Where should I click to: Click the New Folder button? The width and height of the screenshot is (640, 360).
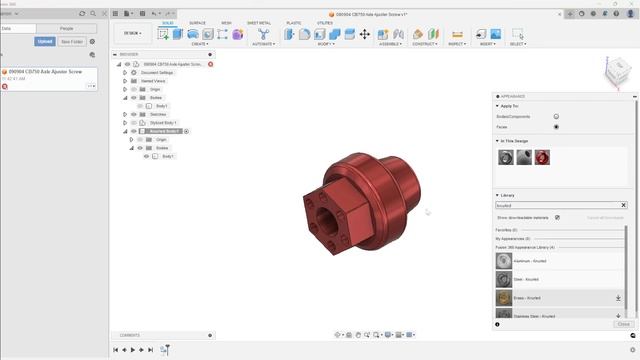[x=72, y=42]
